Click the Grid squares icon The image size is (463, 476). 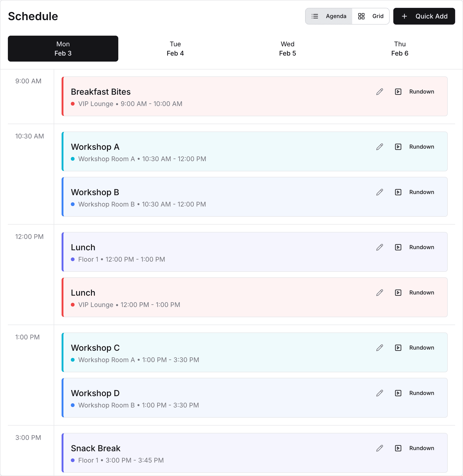[361, 16]
